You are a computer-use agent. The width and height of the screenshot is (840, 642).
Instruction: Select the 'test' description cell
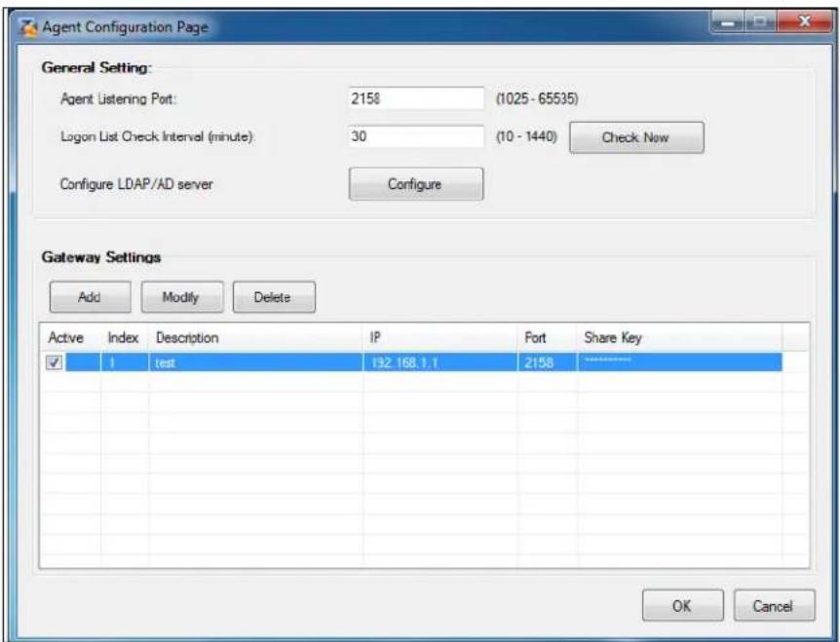point(255,362)
